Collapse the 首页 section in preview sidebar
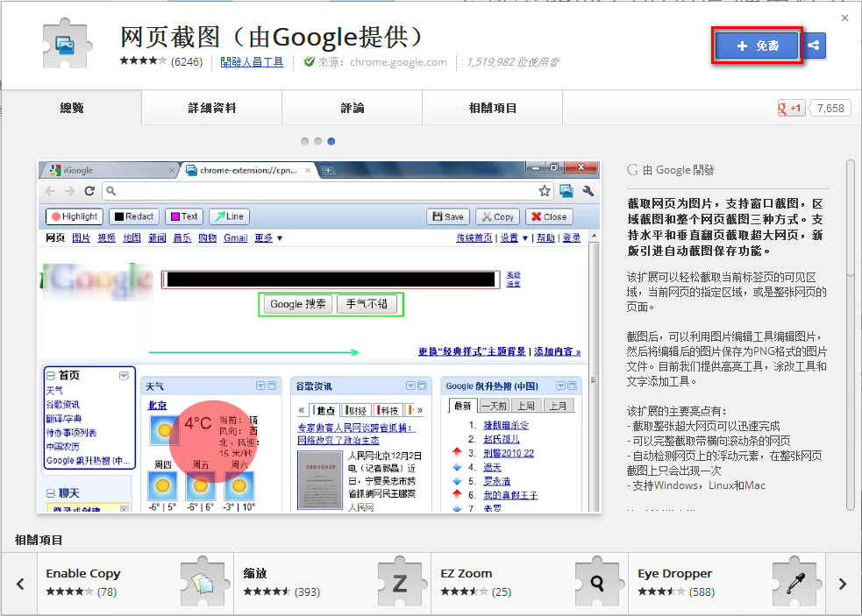Image resolution: width=862 pixels, height=616 pixels. [51, 376]
